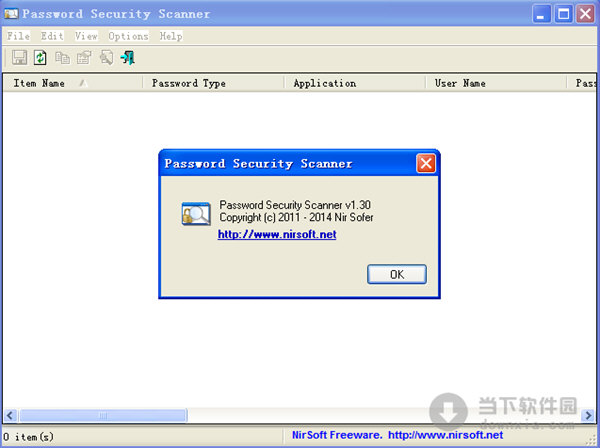Click the scanner icon in About dialog
The height and width of the screenshot is (448, 600).
(x=196, y=213)
